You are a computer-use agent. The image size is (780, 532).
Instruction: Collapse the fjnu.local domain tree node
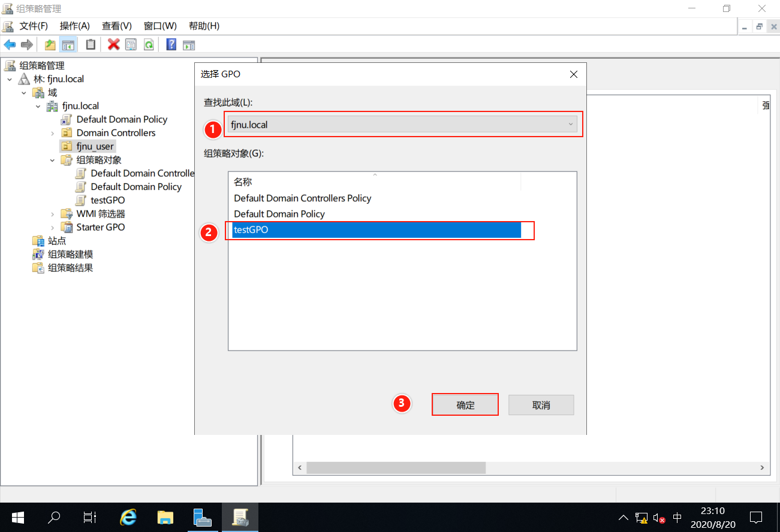[x=38, y=106]
